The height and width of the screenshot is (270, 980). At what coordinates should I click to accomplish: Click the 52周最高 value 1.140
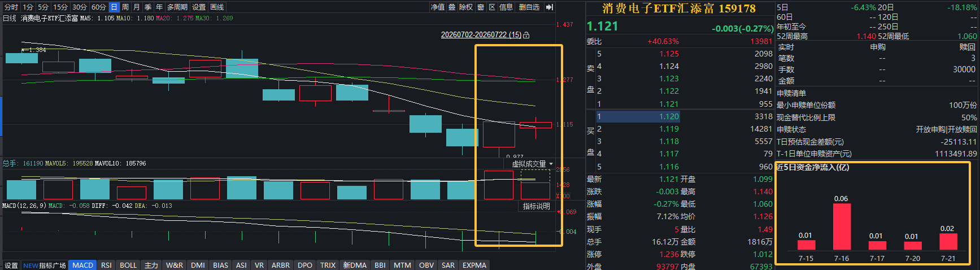[x=866, y=37]
